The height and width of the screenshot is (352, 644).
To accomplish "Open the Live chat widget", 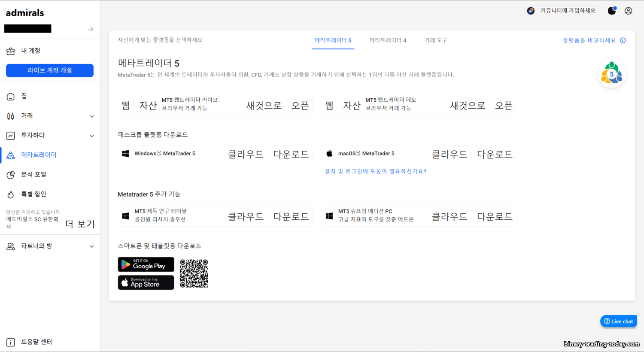I will point(618,321).
